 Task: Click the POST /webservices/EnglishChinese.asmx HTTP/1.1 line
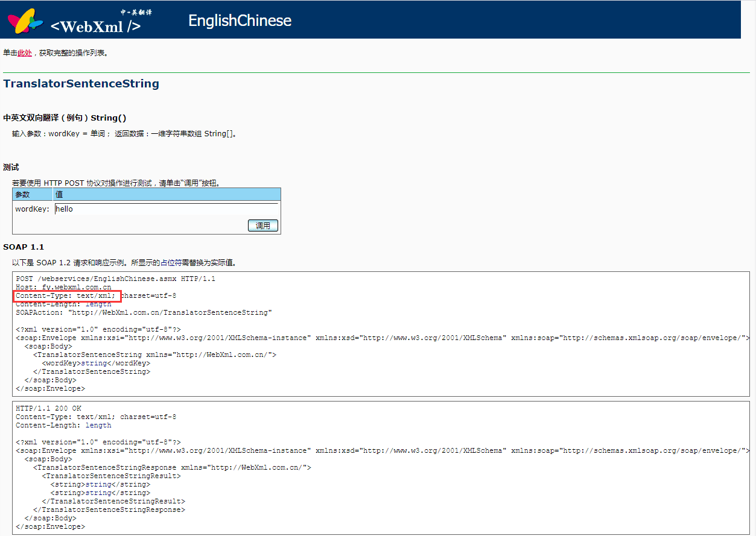click(x=115, y=279)
